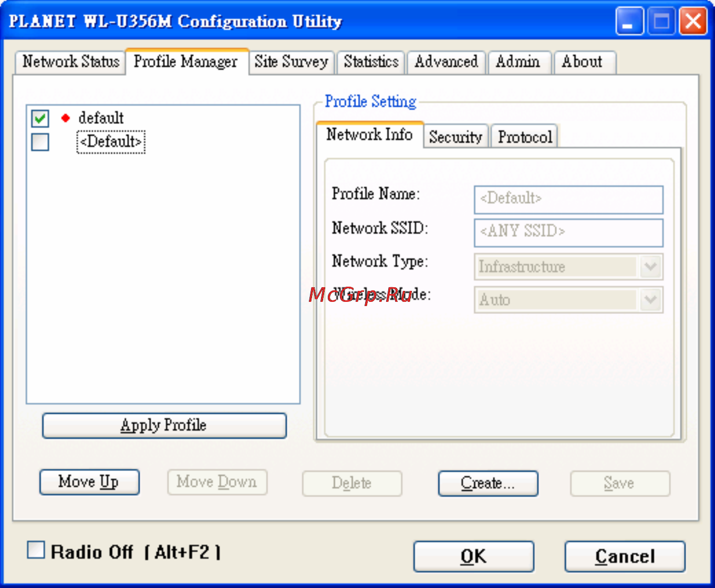The width and height of the screenshot is (715, 588).
Task: Click the Apply Profile button
Action: (164, 425)
